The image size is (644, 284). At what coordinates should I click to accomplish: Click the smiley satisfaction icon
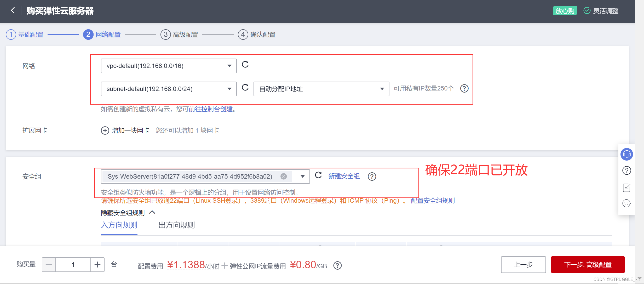pyautogui.click(x=626, y=203)
